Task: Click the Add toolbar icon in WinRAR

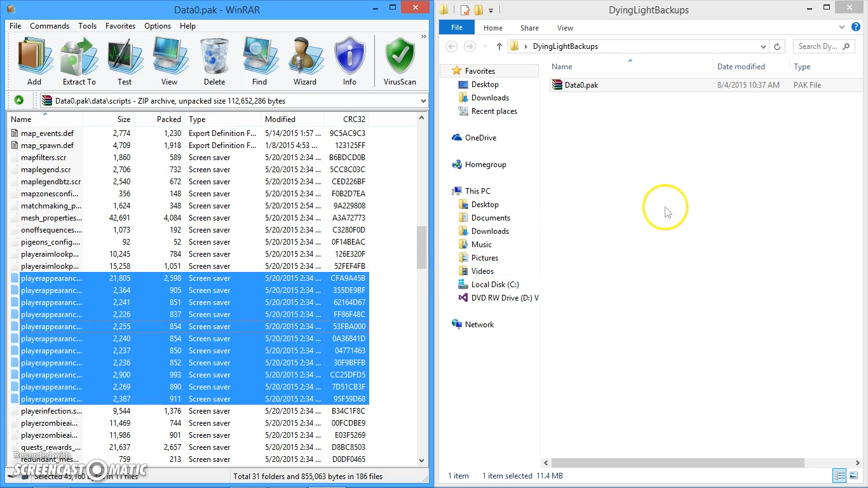Action: click(34, 62)
